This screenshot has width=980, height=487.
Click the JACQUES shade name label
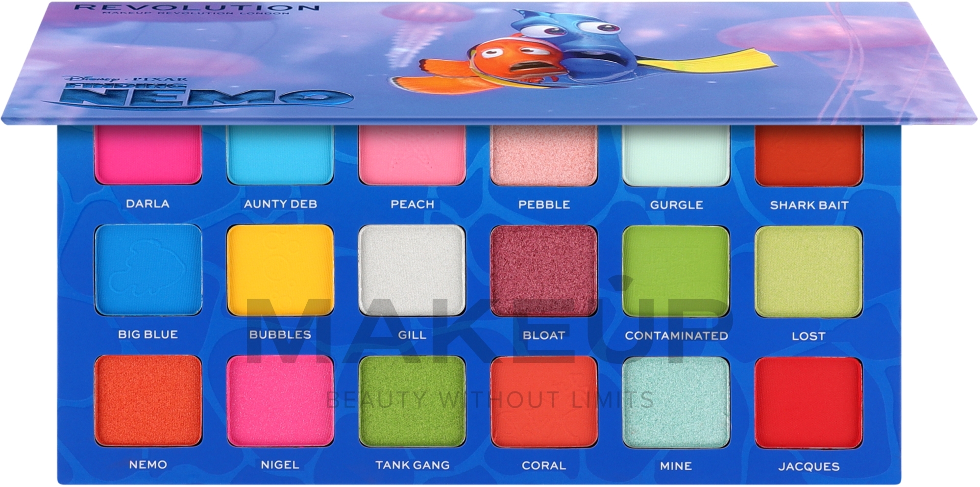pyautogui.click(x=809, y=466)
